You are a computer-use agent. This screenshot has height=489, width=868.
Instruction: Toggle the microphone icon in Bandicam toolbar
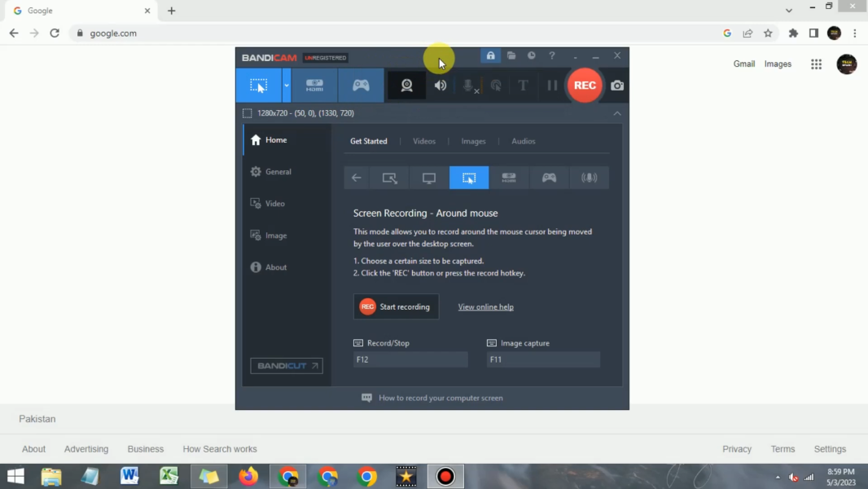(x=469, y=86)
